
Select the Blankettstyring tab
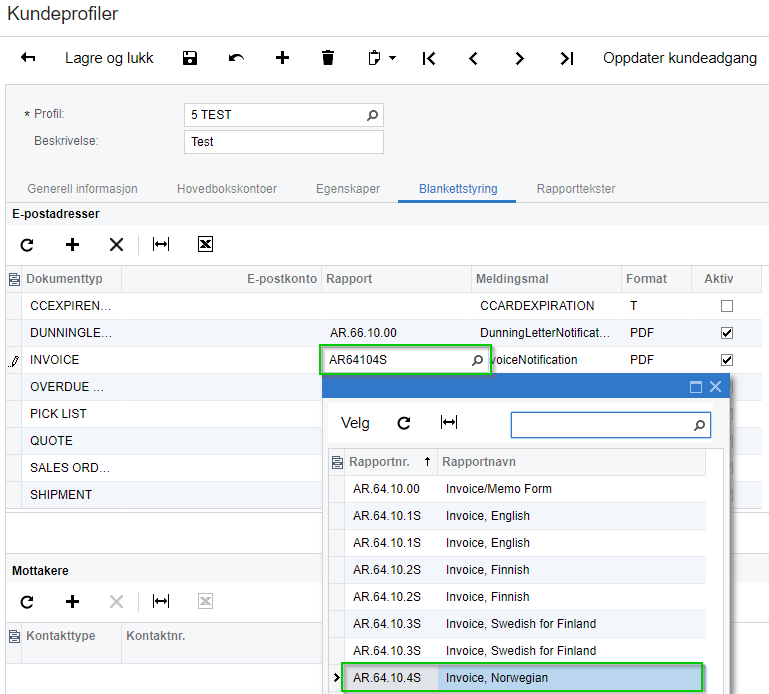tap(458, 189)
